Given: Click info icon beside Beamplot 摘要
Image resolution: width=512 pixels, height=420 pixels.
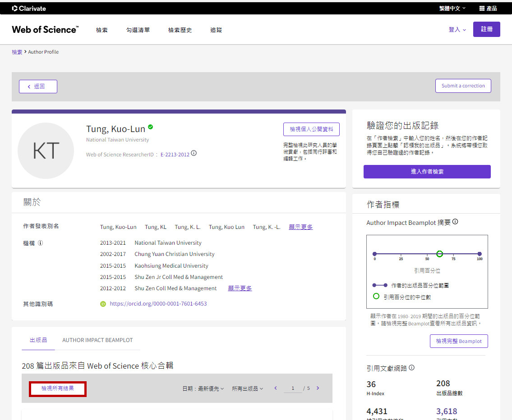Looking at the screenshot, I should (455, 222).
